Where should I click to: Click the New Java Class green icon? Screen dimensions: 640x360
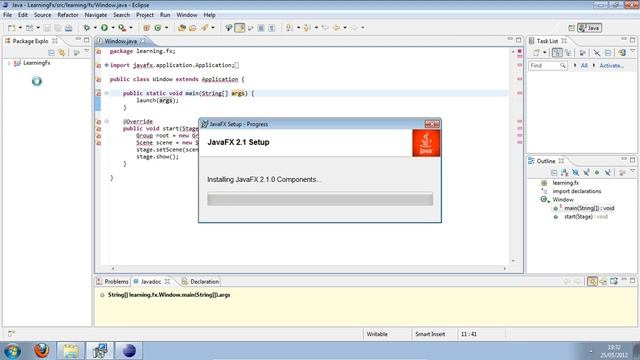click(x=158, y=28)
